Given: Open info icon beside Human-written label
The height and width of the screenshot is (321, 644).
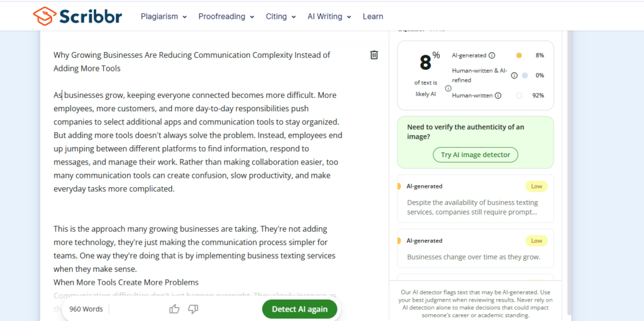Looking at the screenshot, I should pos(498,95).
